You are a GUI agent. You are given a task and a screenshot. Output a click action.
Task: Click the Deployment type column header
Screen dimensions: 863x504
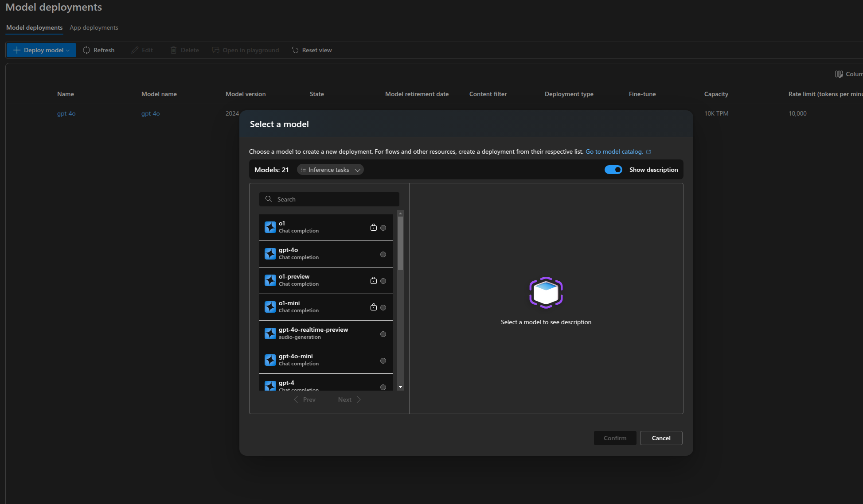(x=569, y=94)
